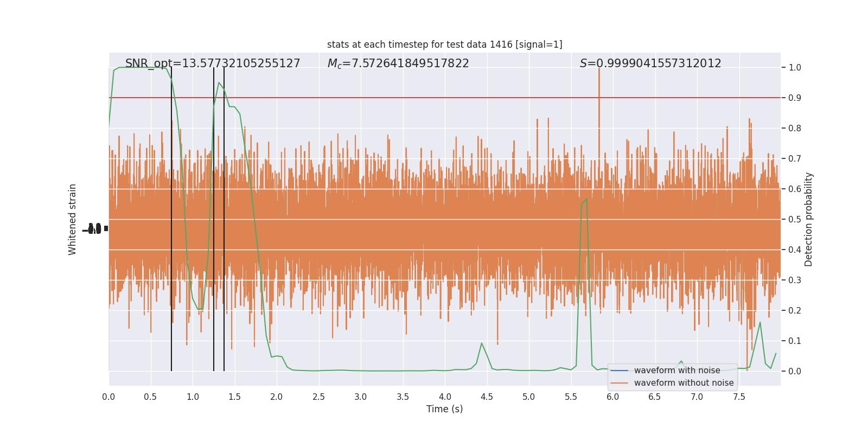The image size is (868, 434).
Task: Click the 0.1 detection probability tick label
Action: (x=795, y=341)
